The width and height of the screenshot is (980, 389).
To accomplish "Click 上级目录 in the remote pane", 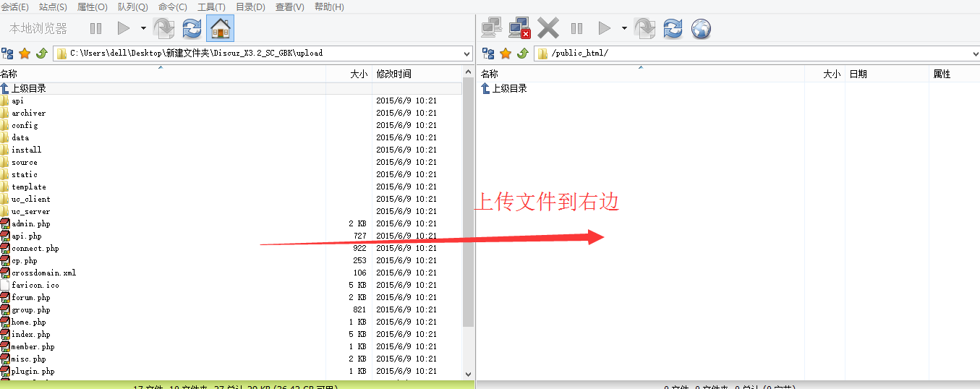I will pos(509,88).
